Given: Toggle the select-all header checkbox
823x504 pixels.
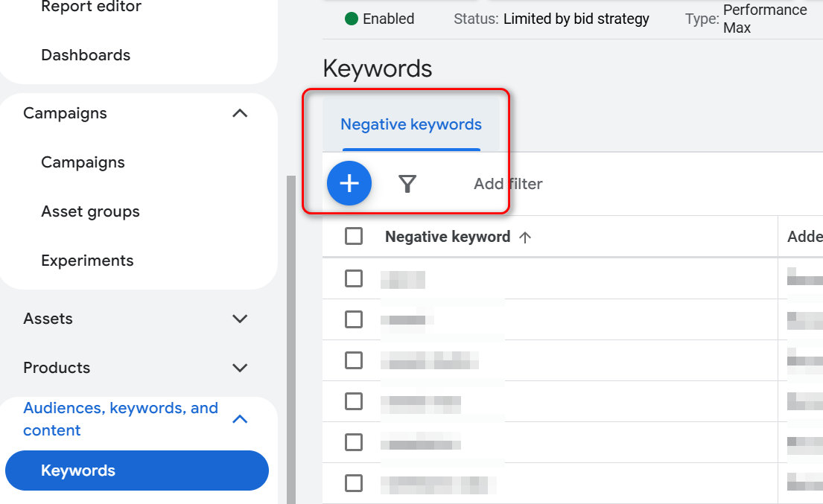Looking at the screenshot, I should (354, 237).
